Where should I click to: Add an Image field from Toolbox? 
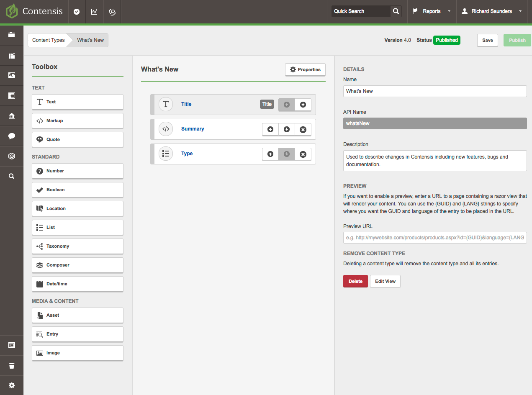point(77,353)
